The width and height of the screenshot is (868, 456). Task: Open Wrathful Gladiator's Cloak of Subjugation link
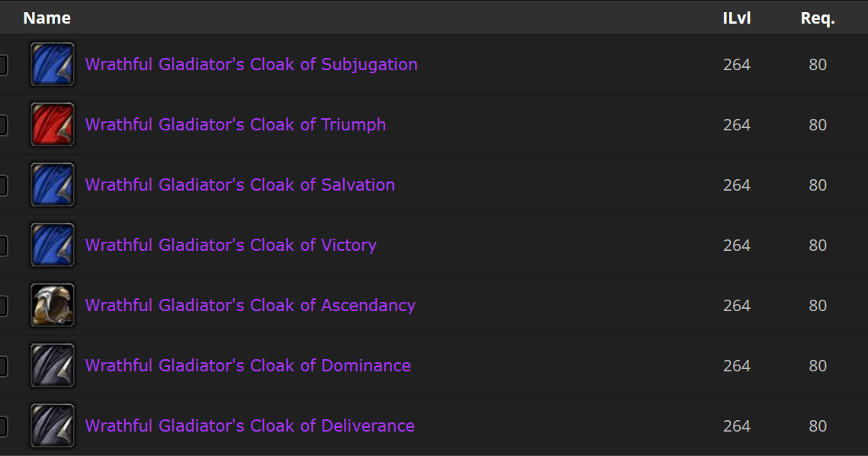point(251,65)
